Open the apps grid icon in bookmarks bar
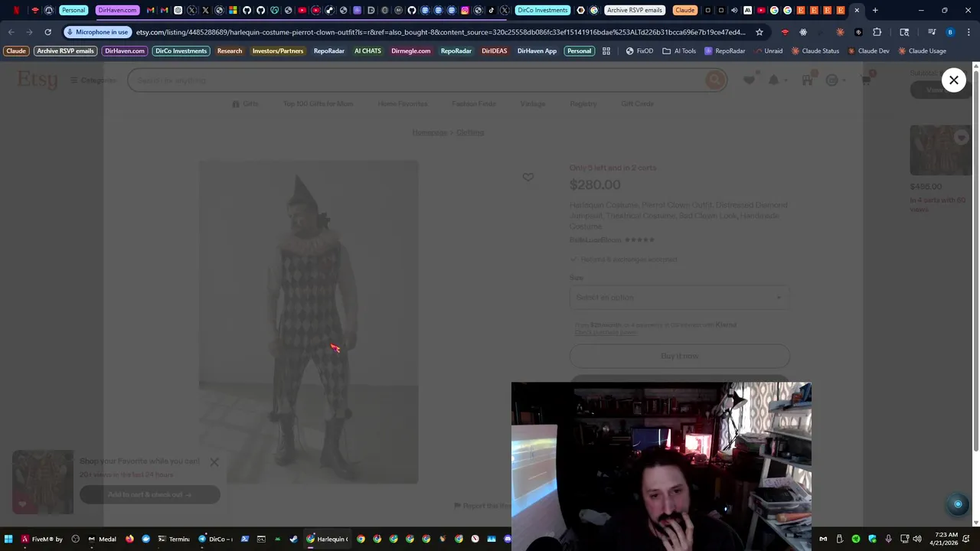 [606, 51]
